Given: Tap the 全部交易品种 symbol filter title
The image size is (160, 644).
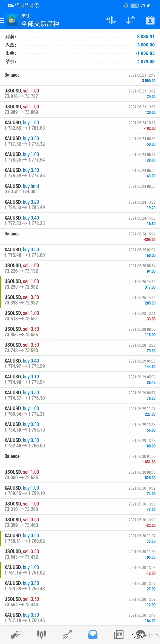Looking at the screenshot, I should pos(40,24).
